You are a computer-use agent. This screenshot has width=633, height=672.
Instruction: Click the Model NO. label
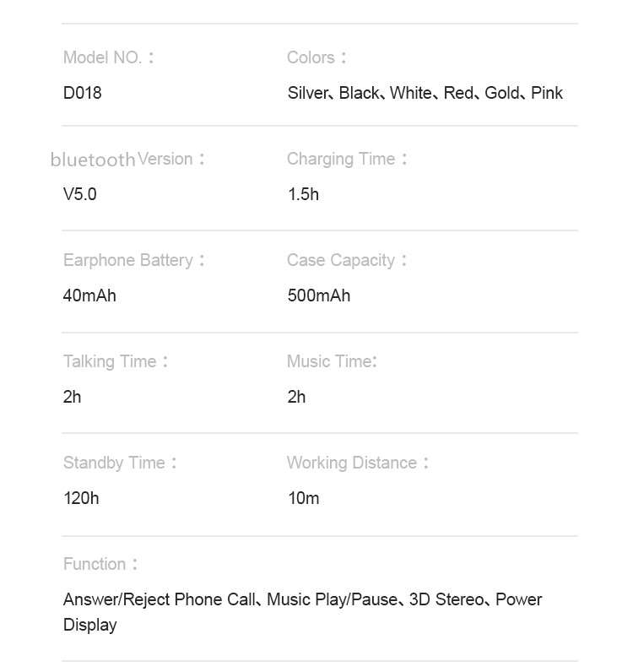click(108, 57)
